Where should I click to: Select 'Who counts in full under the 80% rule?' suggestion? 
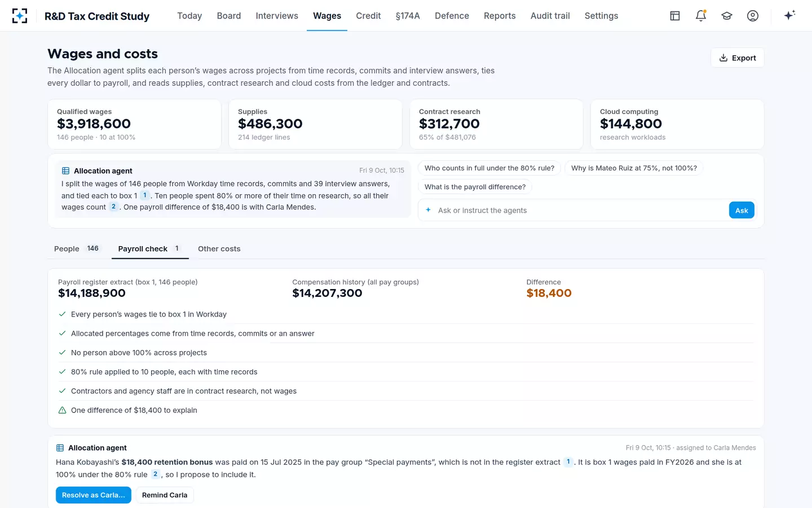coord(489,168)
